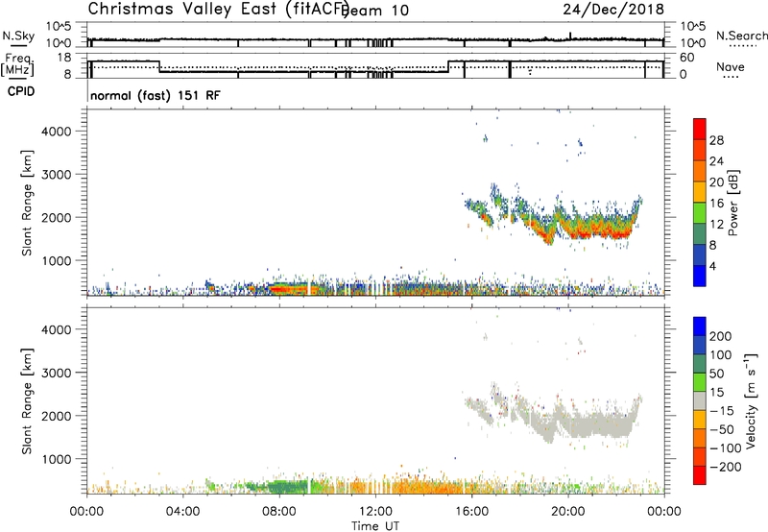Viewport: 768px width, 532px height.
Task: Click the 'Freq. [MHz]' axis label
Action: (x=17, y=64)
